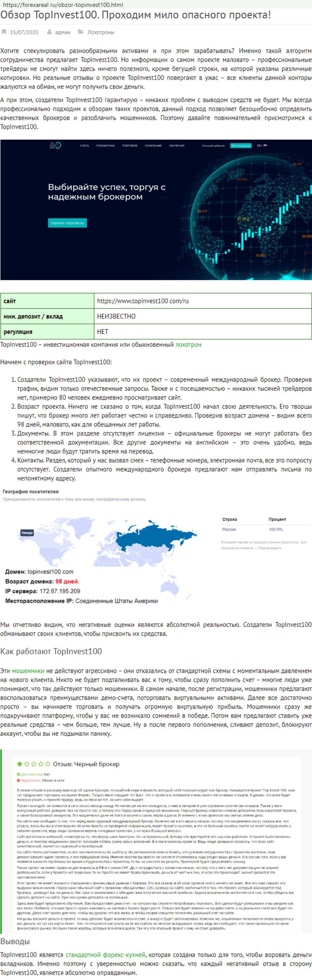Viewport: 312px width, 980px height.
Task: Click the red Недостатки minus icon
Action: (x=18, y=780)
